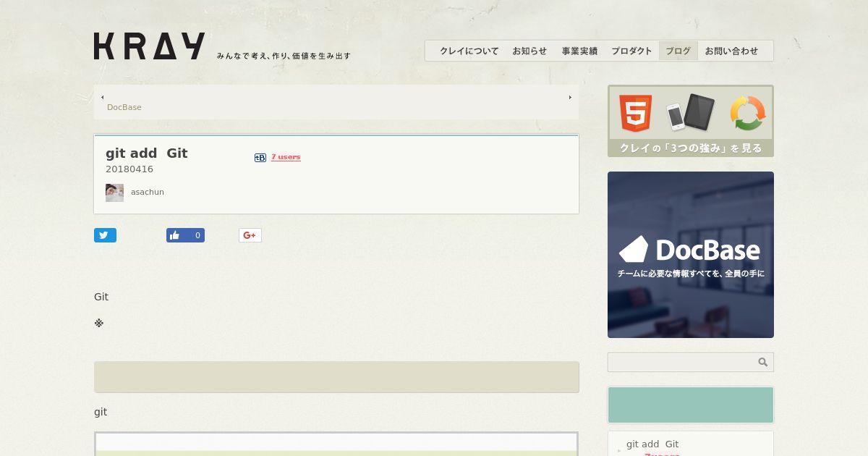Viewport: 868px width, 456px height.
Task: Open the git add Git article title
Action: click(147, 153)
